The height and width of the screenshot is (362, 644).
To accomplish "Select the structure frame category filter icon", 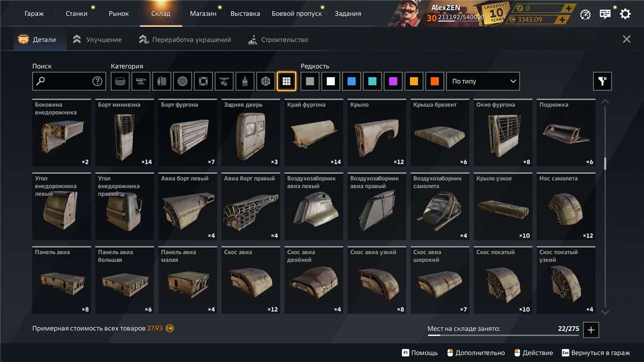I will pos(203,82).
